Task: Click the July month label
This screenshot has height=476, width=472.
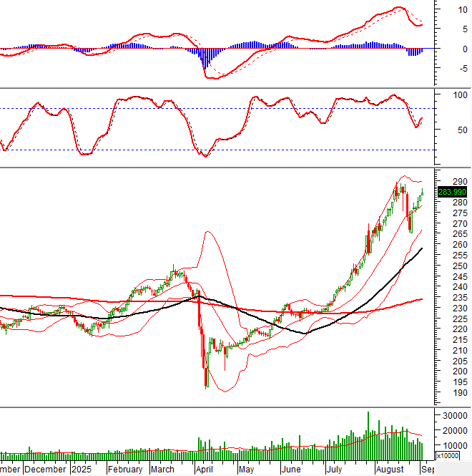Action: pyautogui.click(x=335, y=470)
